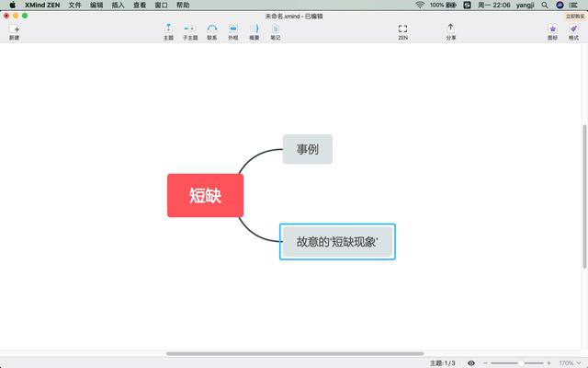
Task: Click the date and time 周一 22:06
Action: tap(494, 5)
